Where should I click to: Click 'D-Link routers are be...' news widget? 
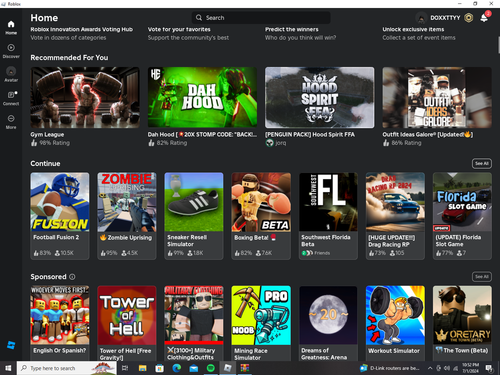(391, 368)
